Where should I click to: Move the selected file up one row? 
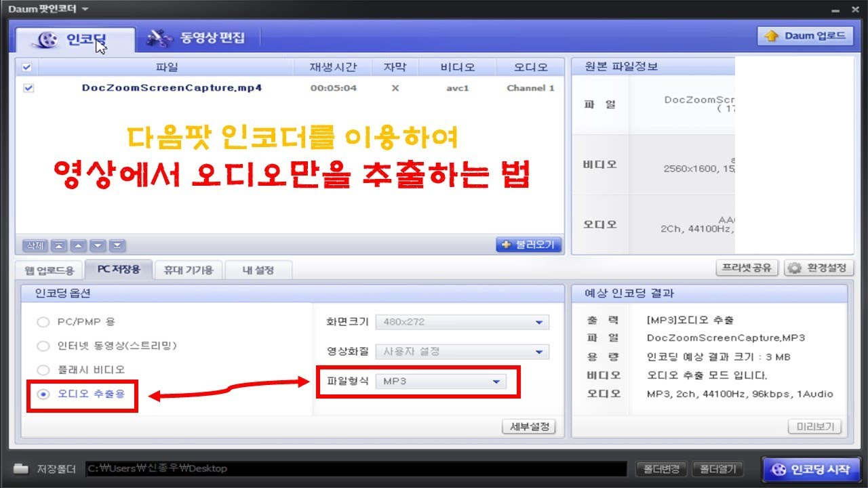coord(79,245)
